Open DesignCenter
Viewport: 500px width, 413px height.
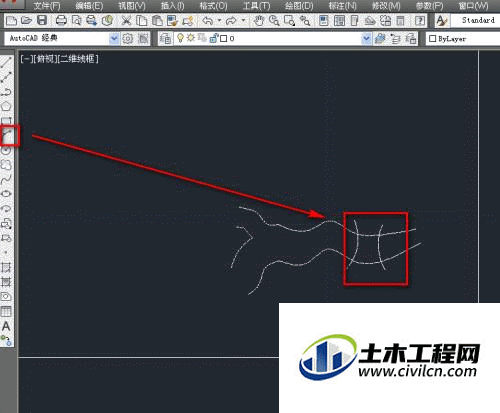[x=339, y=21]
